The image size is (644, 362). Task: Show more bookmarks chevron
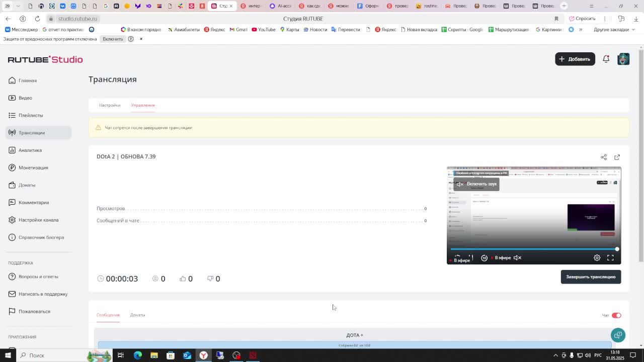point(581,30)
